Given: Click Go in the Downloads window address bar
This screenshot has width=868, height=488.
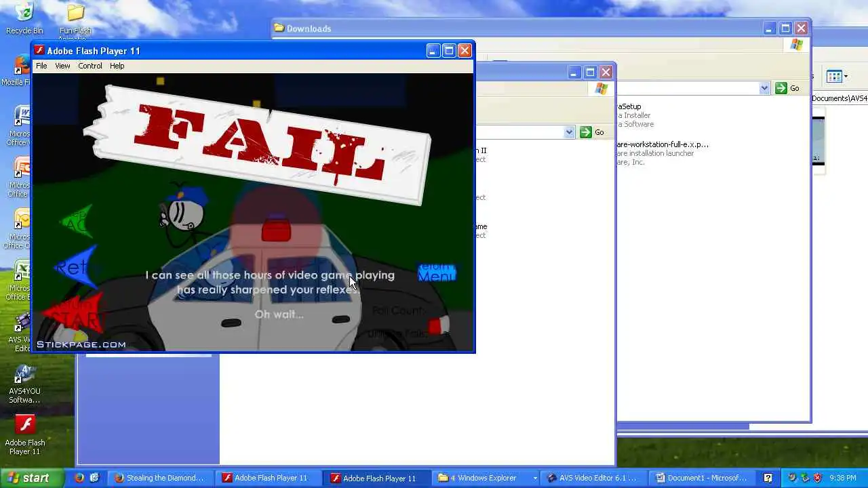Looking at the screenshot, I should [x=788, y=88].
